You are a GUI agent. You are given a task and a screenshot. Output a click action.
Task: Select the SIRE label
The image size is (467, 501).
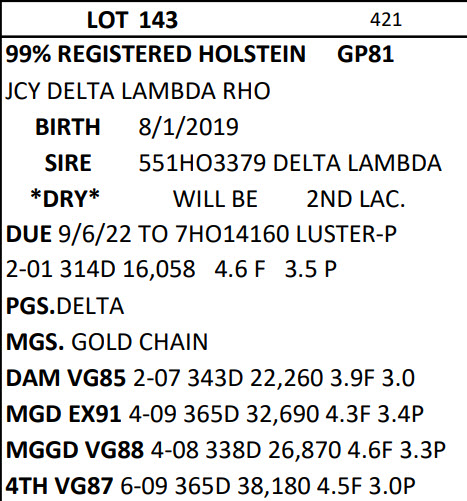pos(68,163)
